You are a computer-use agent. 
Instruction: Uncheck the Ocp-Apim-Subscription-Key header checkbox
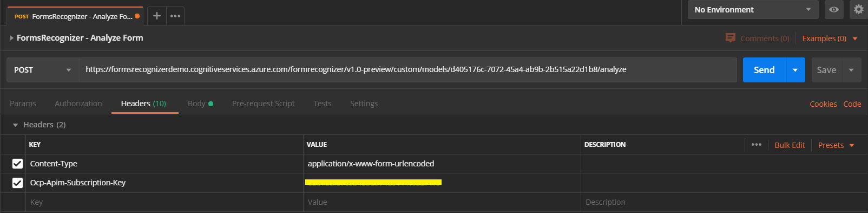coord(17,183)
